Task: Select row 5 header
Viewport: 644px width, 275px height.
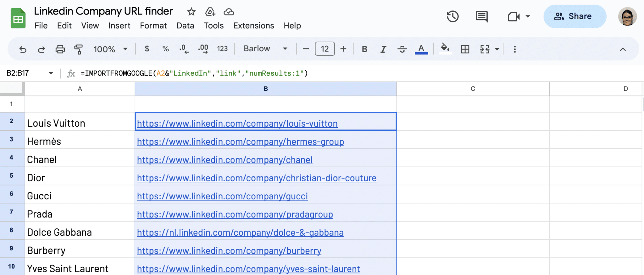Action: point(12,176)
